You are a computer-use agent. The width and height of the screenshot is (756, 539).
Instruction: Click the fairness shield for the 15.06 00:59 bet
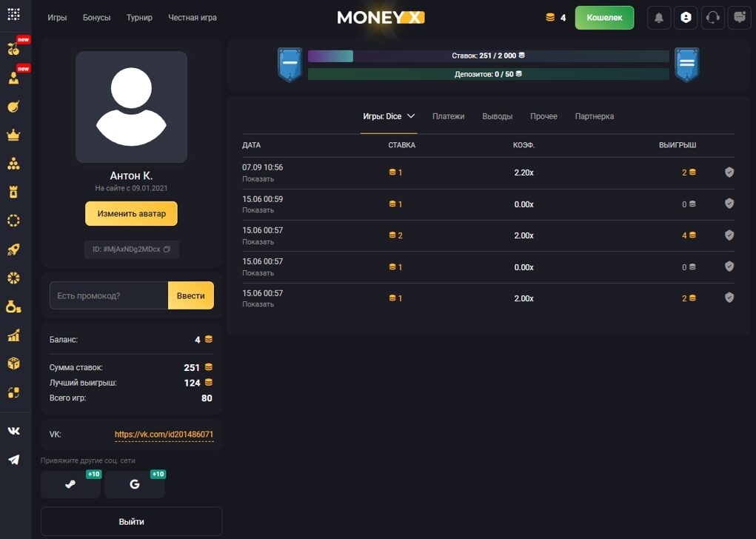(x=729, y=204)
